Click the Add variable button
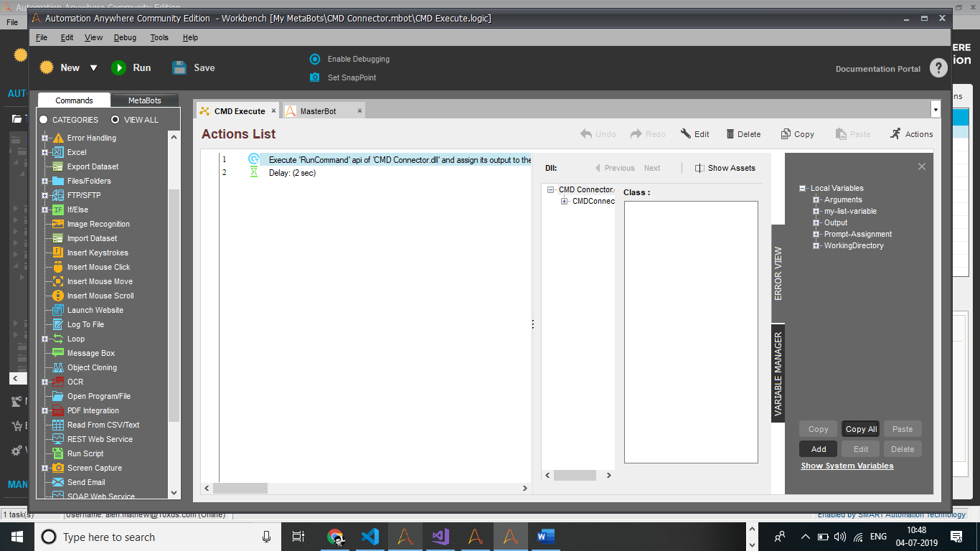 point(819,449)
